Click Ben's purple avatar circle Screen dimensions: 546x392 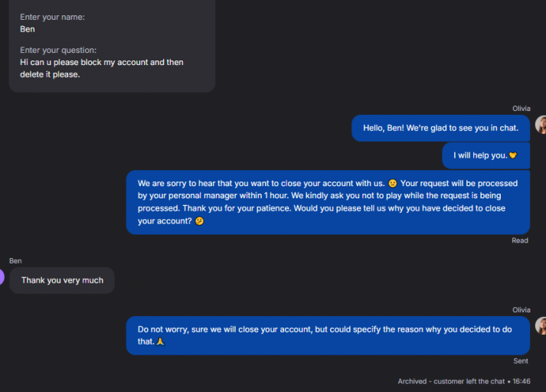2,277
